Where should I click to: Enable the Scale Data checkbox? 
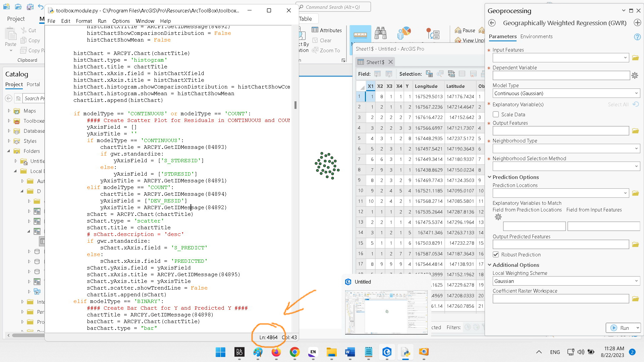tap(495, 114)
